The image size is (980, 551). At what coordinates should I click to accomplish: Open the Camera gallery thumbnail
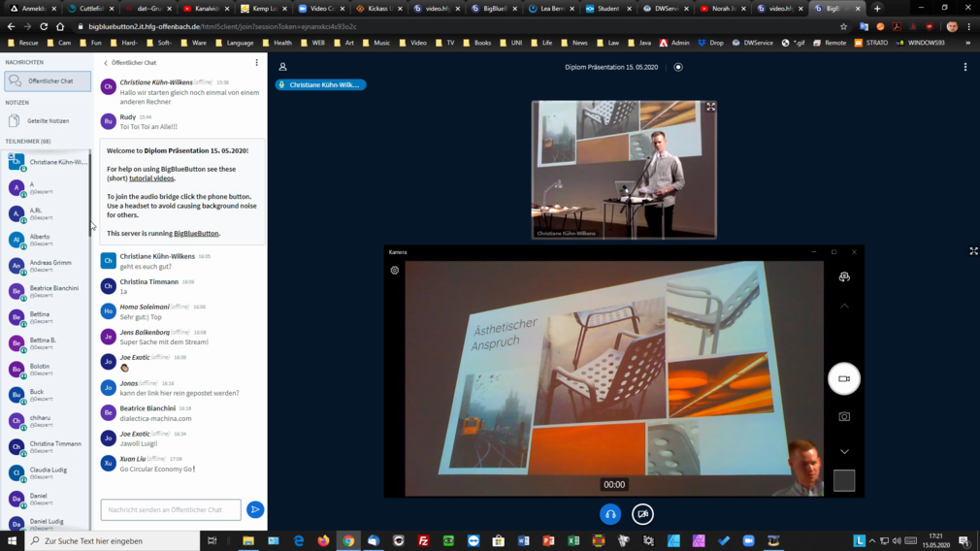pyautogui.click(x=844, y=480)
